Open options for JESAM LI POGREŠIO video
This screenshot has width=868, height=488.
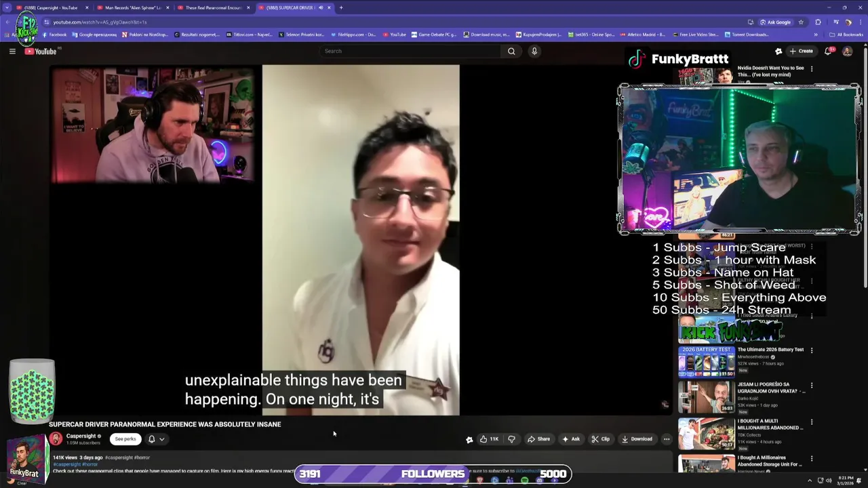click(x=812, y=386)
